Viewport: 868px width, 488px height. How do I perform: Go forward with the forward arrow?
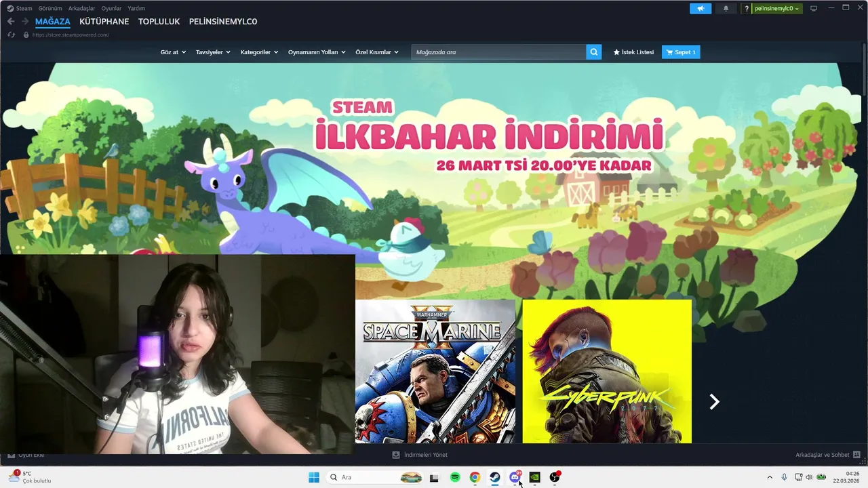coord(25,22)
